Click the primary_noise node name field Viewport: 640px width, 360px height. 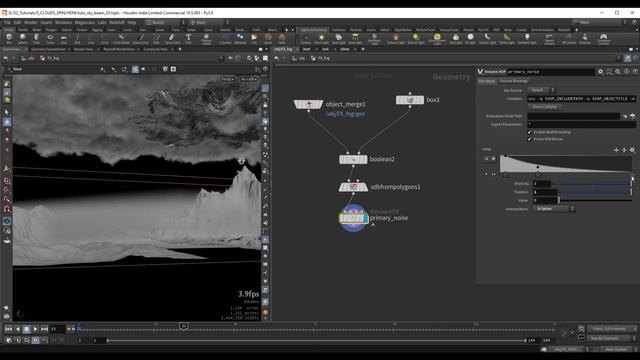pyautogui.click(x=550, y=72)
